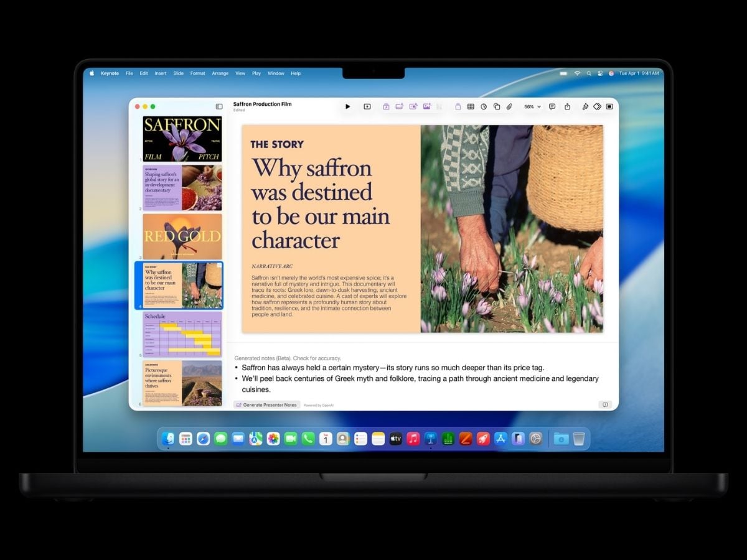The image size is (747, 560).
Task: Click the Add Slide toolbar icon
Action: (367, 106)
